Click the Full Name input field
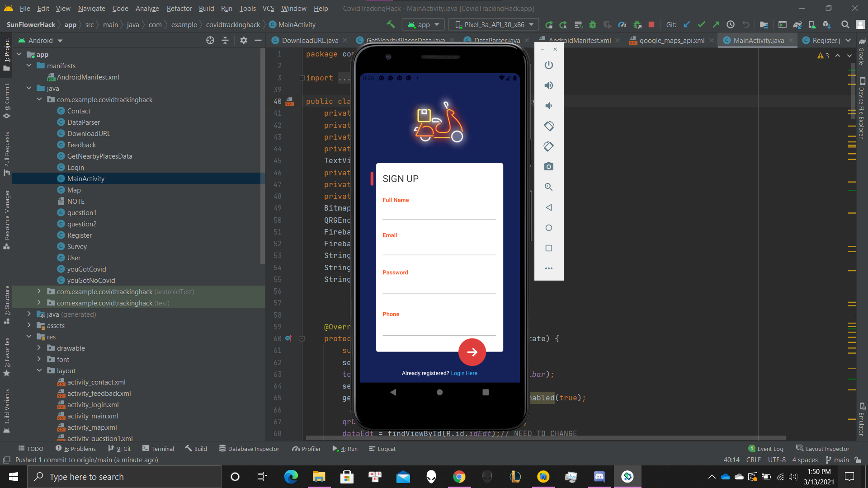The width and height of the screenshot is (868, 488). click(439, 212)
